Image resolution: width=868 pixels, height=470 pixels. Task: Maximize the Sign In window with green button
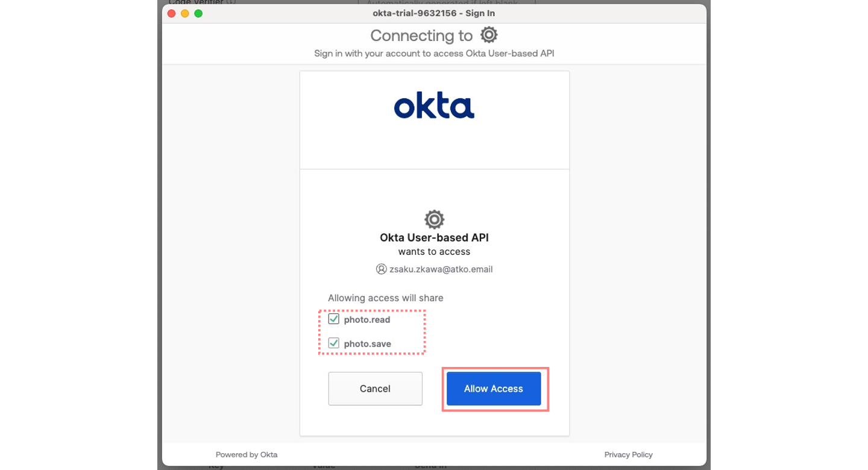(x=198, y=13)
